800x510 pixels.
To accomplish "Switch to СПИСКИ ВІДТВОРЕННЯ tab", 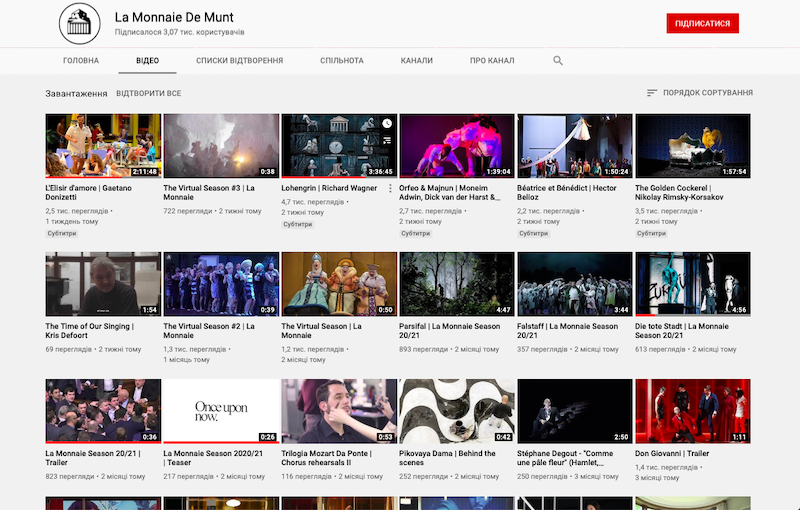I will point(239,61).
